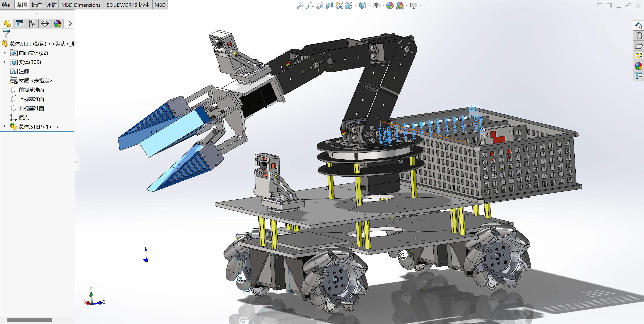The image size is (644, 324).
Task: Open the DimXpertManager crosshair tab
Action: 45,23
